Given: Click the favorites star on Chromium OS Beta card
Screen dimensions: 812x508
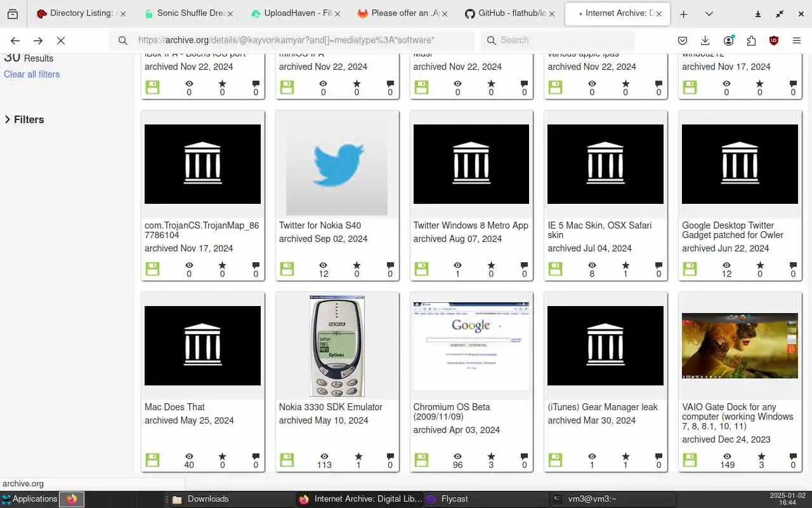Looking at the screenshot, I should [x=492, y=457].
